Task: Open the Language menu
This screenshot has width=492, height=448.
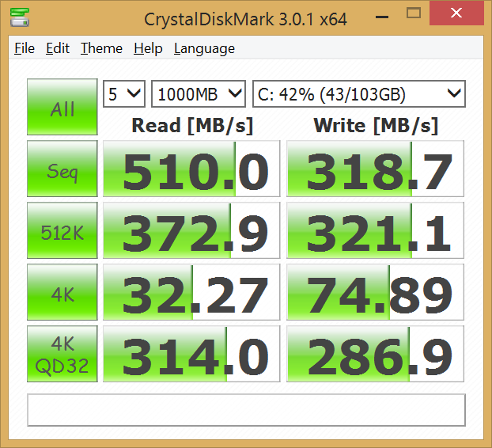Action: pyautogui.click(x=204, y=48)
